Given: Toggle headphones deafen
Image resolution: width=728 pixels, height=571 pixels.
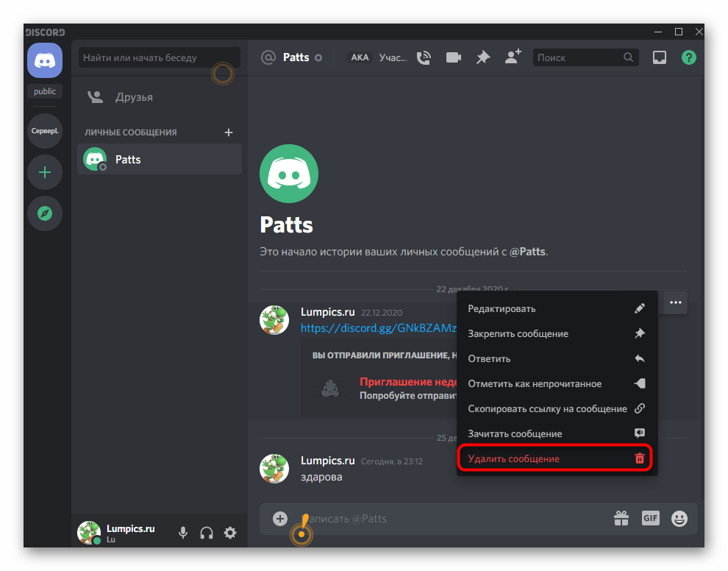Looking at the screenshot, I should pos(207,533).
